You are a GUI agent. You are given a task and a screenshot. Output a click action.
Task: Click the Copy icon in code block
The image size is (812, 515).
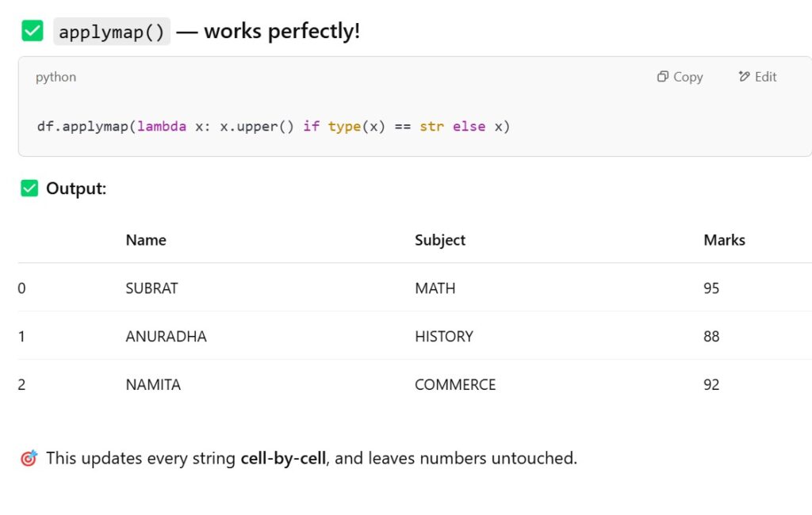point(663,77)
